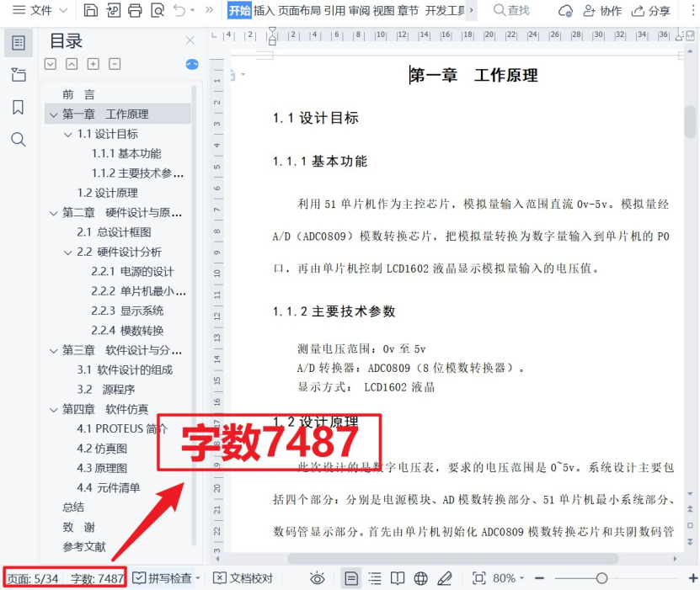The width and height of the screenshot is (700, 590).
Task: Switch to page layout view icon
Action: point(351,578)
